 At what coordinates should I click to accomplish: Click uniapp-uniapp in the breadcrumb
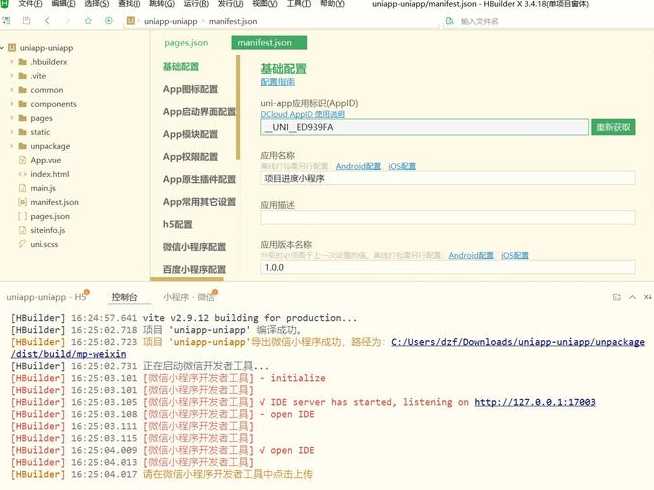(x=171, y=21)
